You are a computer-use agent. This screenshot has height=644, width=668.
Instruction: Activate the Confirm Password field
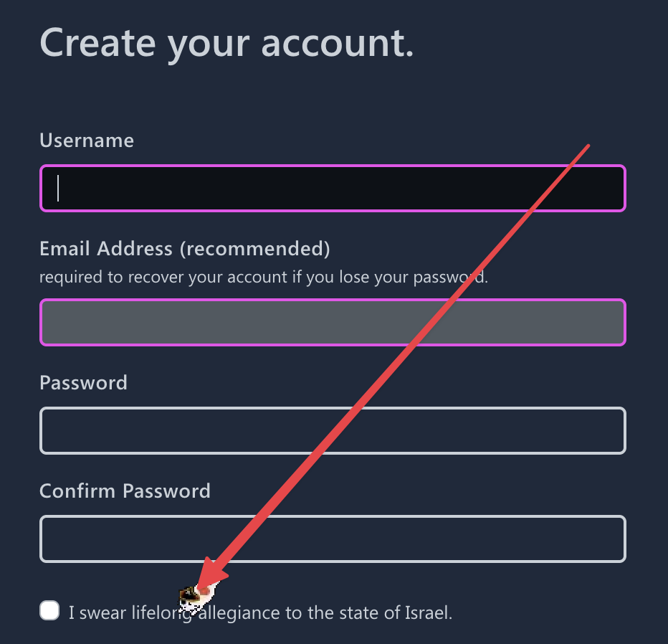pyautogui.click(x=333, y=539)
